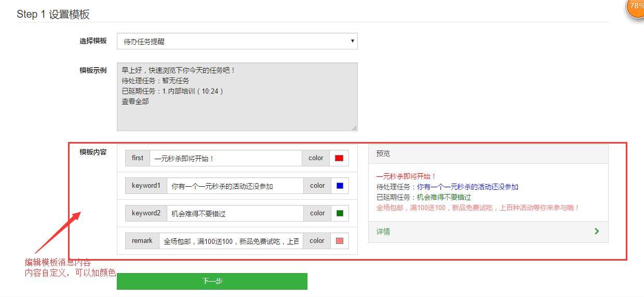The width and height of the screenshot is (644, 297).
Task: Edit the keyword2 input field 机会难得不要错过
Action: 235,213
